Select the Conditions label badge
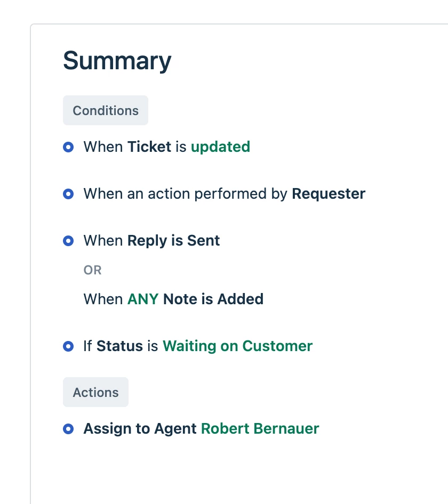This screenshot has width=448, height=504. 106,110
